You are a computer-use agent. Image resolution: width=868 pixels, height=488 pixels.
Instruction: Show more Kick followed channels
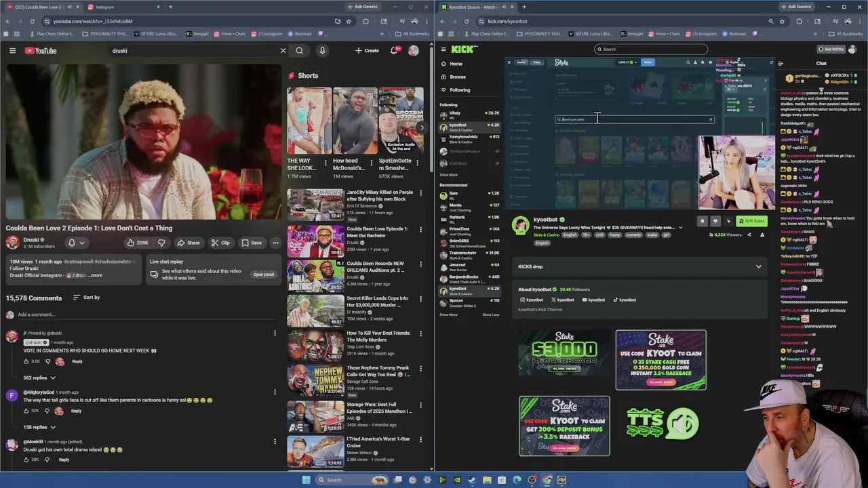448,175
